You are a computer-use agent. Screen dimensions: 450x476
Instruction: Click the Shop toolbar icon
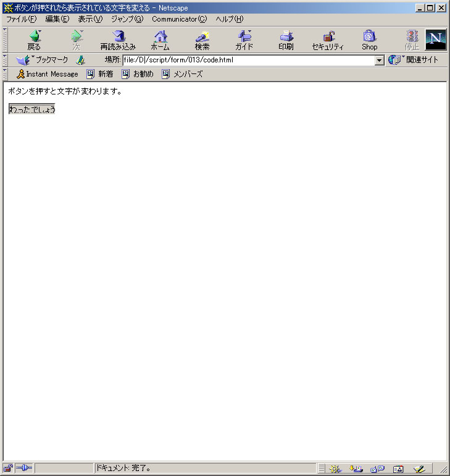tap(369, 40)
